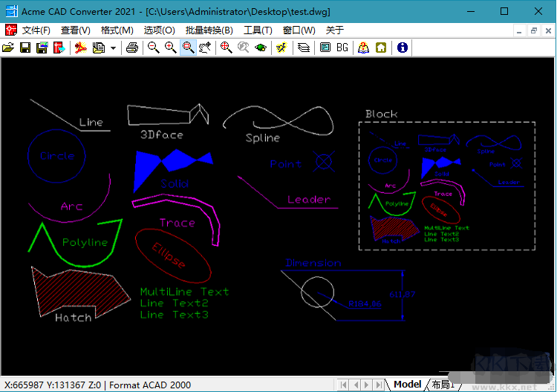This screenshot has height=392, width=557.
Task: Jump to the first tab using the arrow
Action: point(343,385)
